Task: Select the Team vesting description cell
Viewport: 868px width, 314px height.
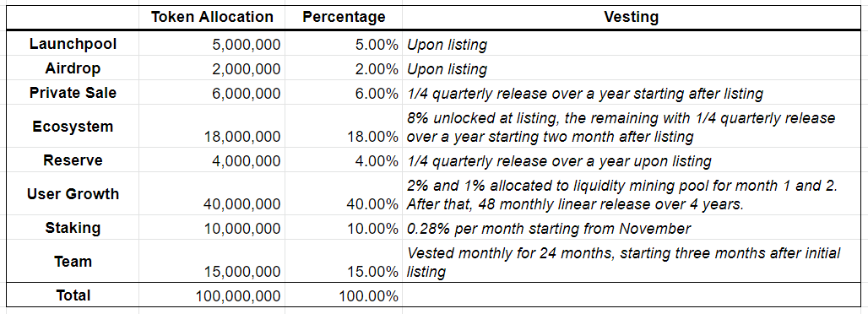Action: 632,261
